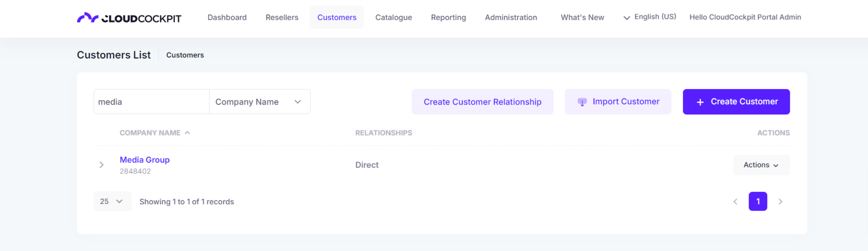The image size is (868, 251).
Task: Select page 1 in pagination
Action: [758, 201]
